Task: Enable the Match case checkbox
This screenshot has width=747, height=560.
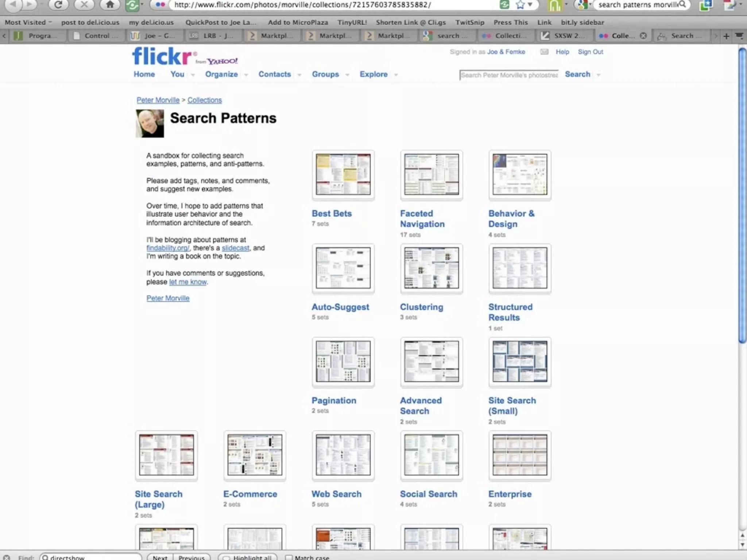Action: (x=289, y=557)
